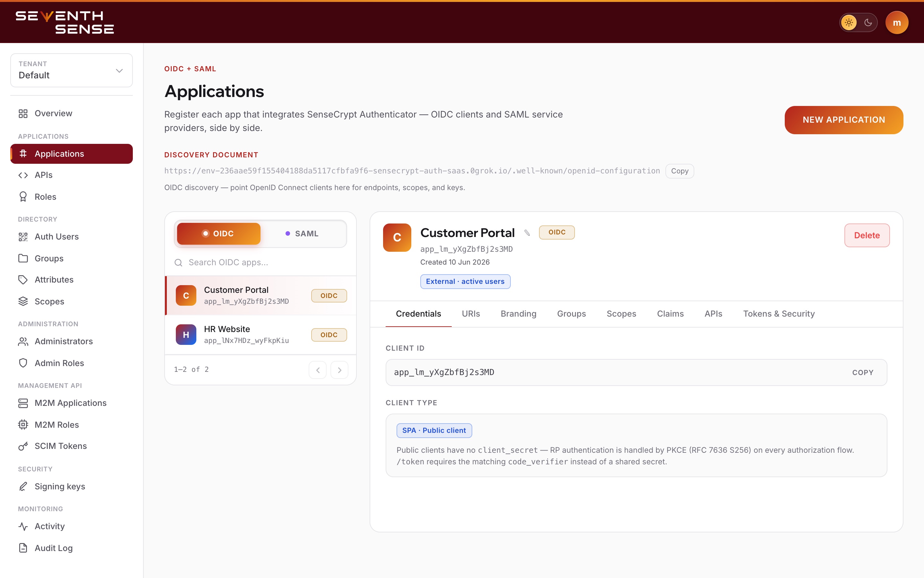Switch to dark theme moon toggle
924x578 pixels.
pyautogui.click(x=868, y=22)
